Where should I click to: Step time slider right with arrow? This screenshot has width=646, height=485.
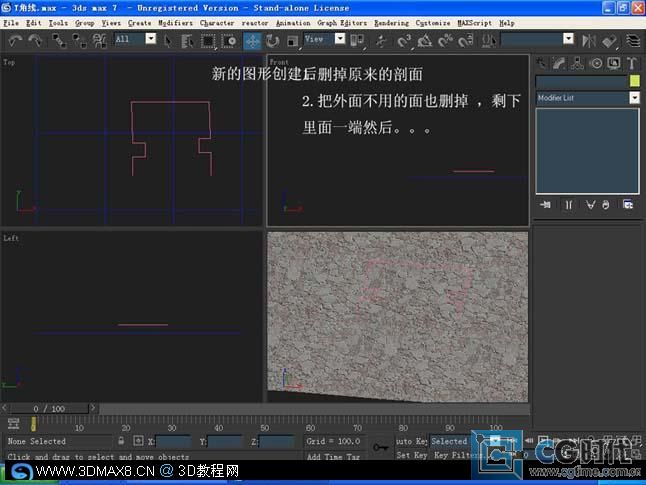click(x=93, y=408)
